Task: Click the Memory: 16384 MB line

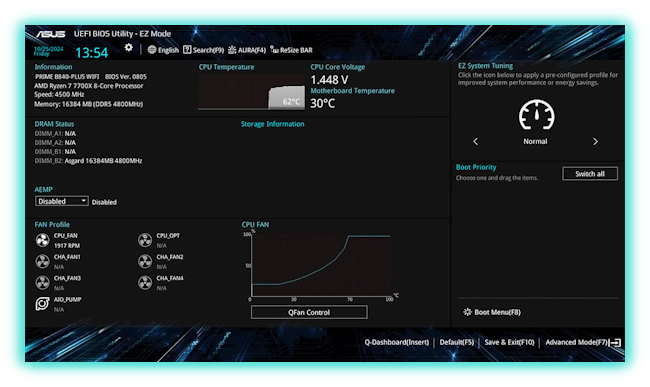Action: point(89,104)
